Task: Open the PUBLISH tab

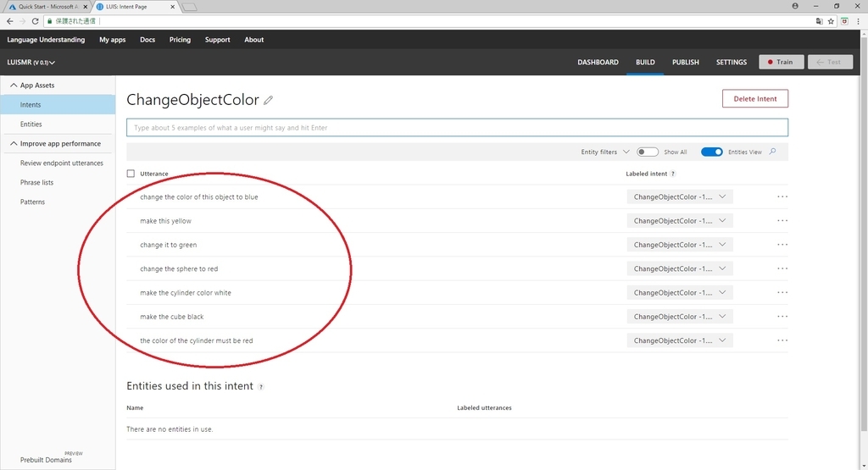Action: 685,62
